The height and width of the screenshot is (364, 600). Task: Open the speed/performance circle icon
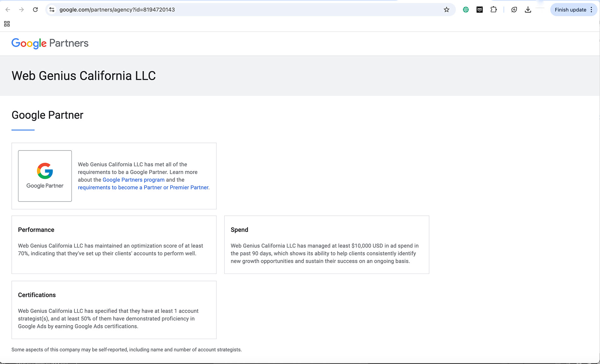tap(514, 10)
